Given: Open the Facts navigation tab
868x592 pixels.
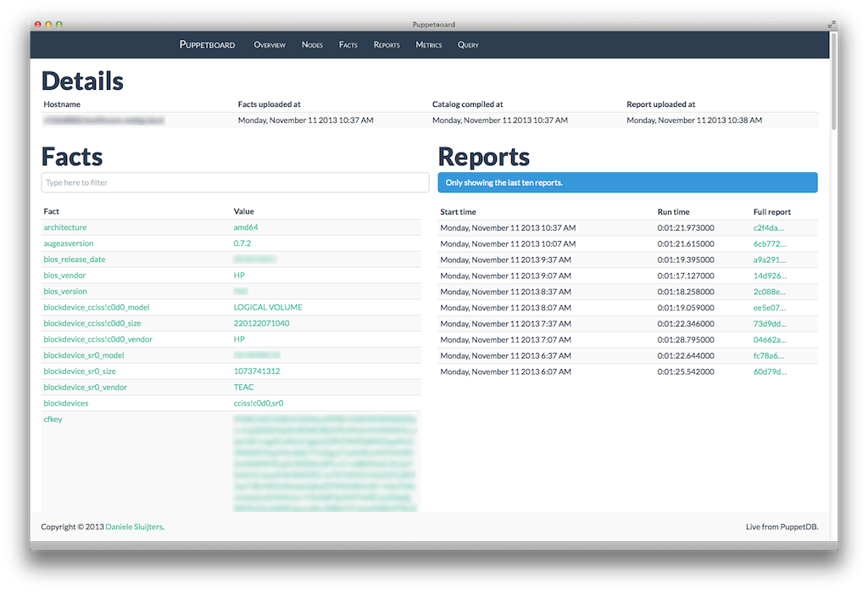Looking at the screenshot, I should pyautogui.click(x=348, y=45).
